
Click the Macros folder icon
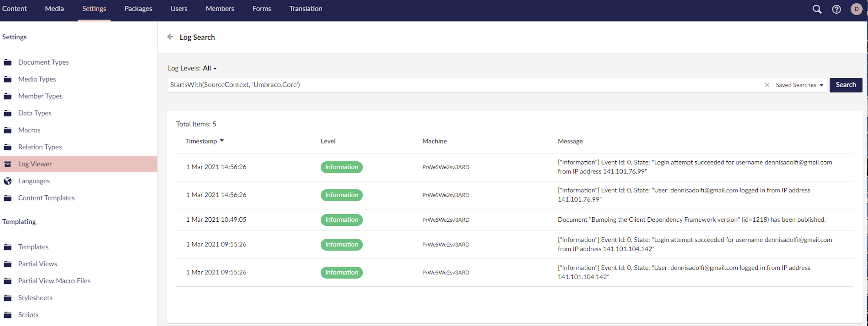(x=8, y=130)
